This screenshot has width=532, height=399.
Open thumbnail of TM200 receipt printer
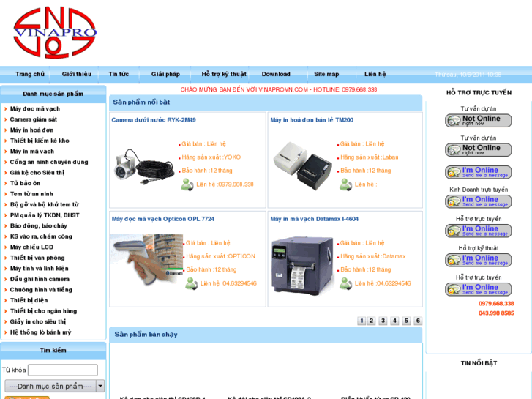point(303,165)
